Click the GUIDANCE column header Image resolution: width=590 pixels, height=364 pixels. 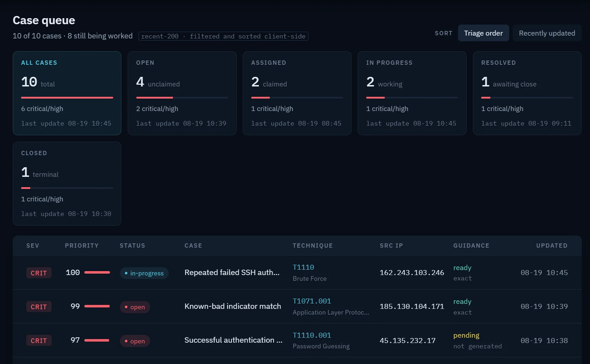point(472,246)
